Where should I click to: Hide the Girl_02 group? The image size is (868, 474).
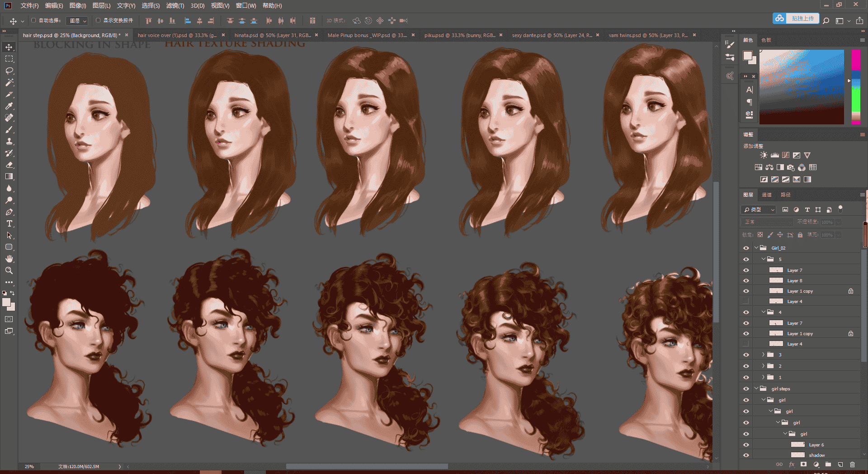(x=746, y=248)
